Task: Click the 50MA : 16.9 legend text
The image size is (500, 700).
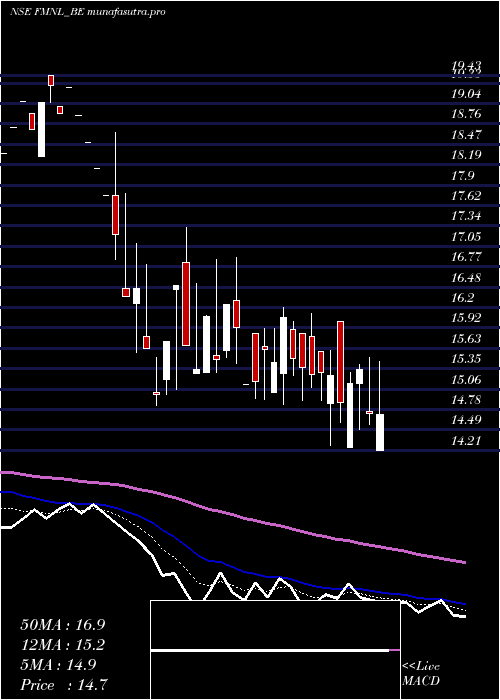Action: tap(63, 625)
